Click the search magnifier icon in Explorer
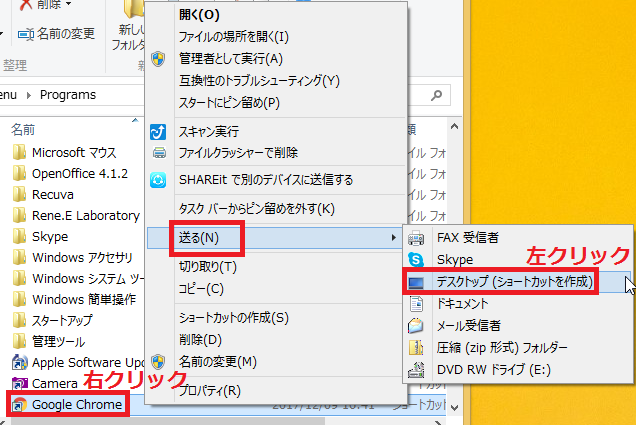The width and height of the screenshot is (636, 425). point(436,95)
